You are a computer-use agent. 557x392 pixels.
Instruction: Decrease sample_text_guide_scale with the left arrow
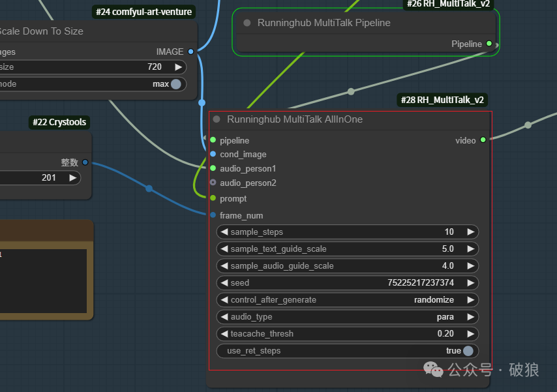224,249
